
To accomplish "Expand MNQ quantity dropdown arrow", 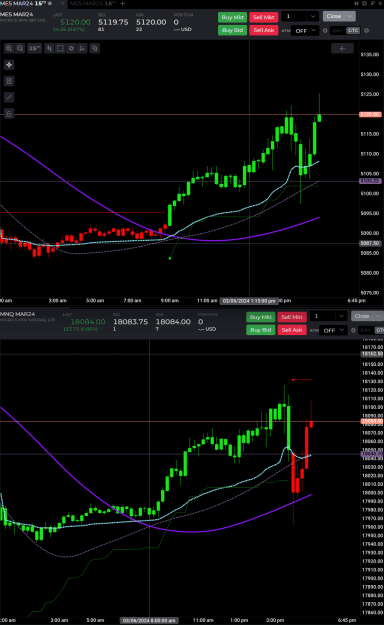I will pyautogui.click(x=341, y=316).
